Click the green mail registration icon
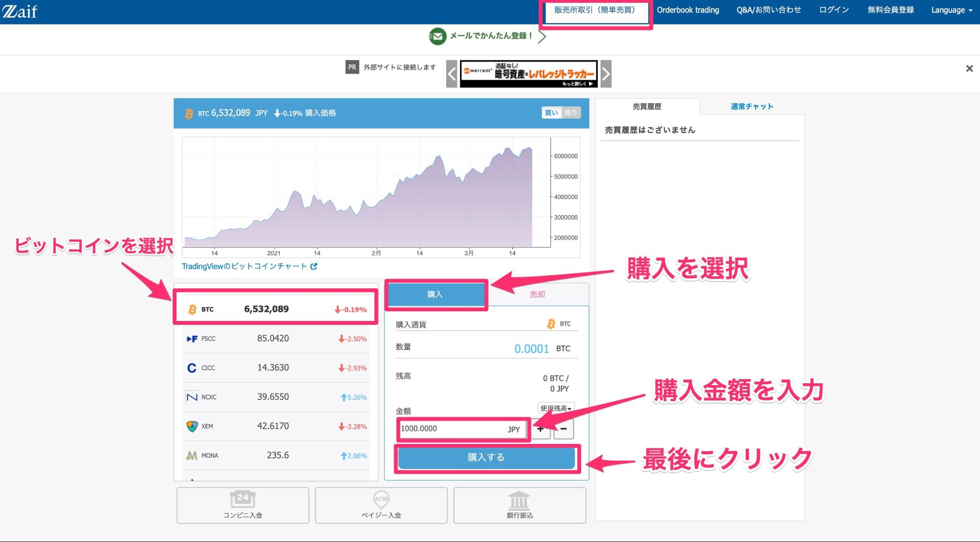The width and height of the screenshot is (980, 542). [437, 36]
